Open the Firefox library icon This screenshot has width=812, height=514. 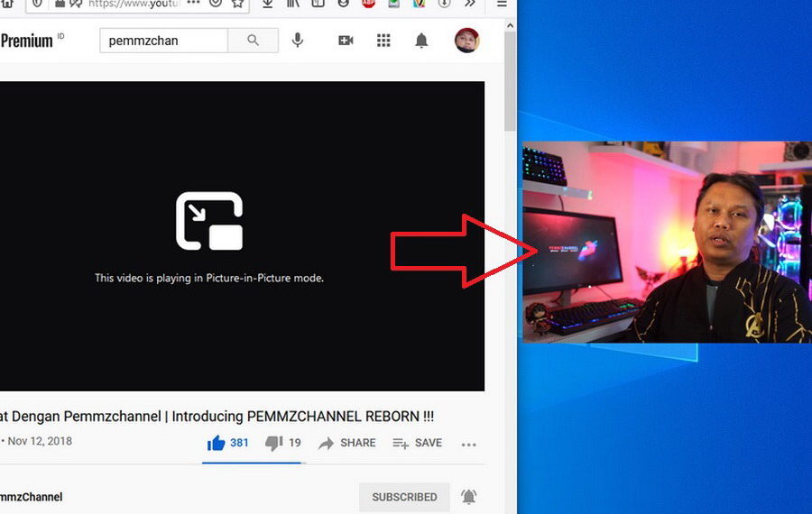(x=293, y=3)
